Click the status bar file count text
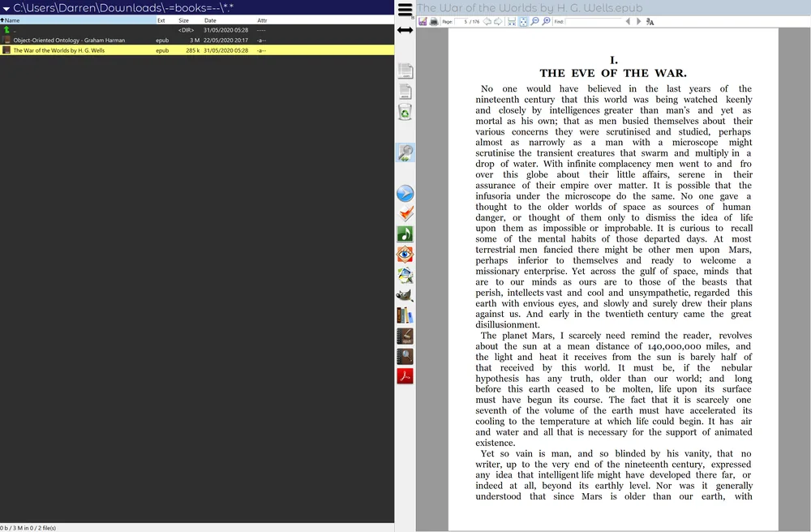 point(28,528)
